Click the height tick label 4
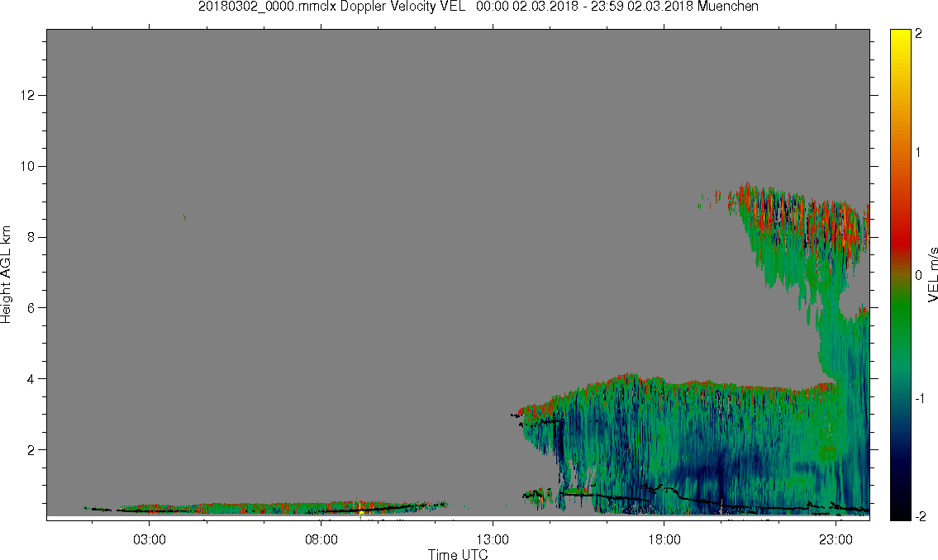The image size is (938, 560). tap(32, 379)
